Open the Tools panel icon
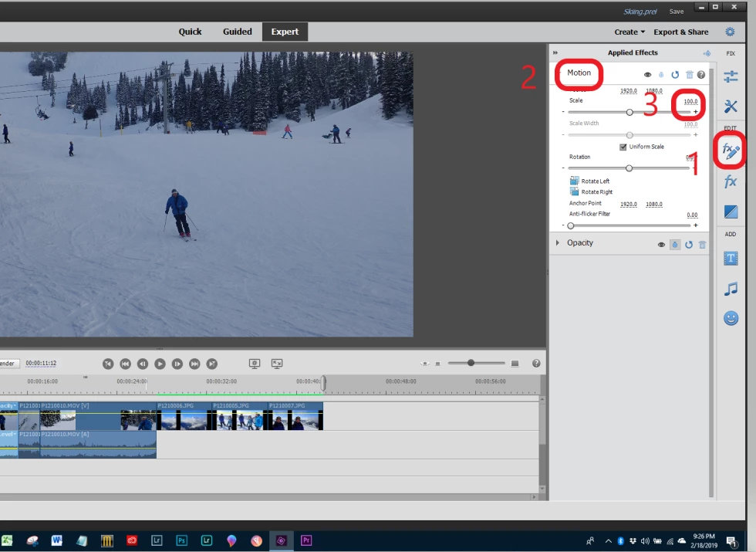The height and width of the screenshot is (552, 756). (731, 107)
